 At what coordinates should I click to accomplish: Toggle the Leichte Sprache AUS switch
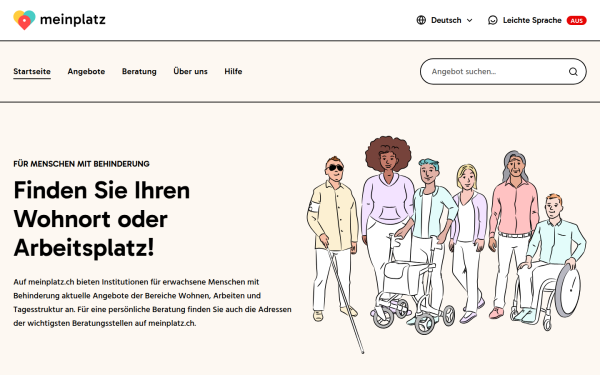point(576,21)
